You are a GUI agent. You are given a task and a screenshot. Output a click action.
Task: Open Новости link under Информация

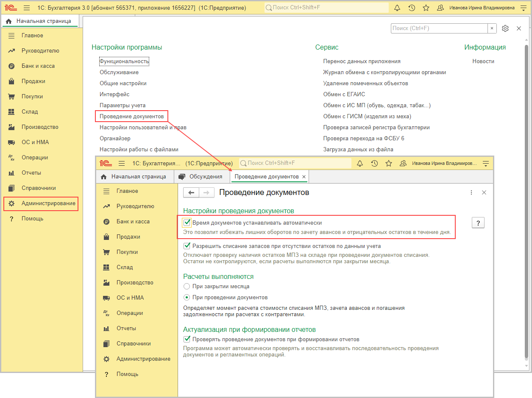[483, 61]
